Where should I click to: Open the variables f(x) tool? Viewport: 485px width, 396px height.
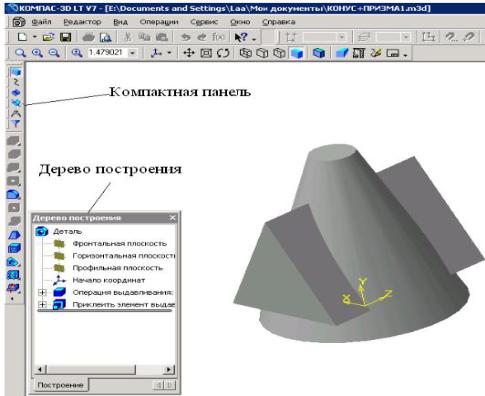(x=219, y=37)
